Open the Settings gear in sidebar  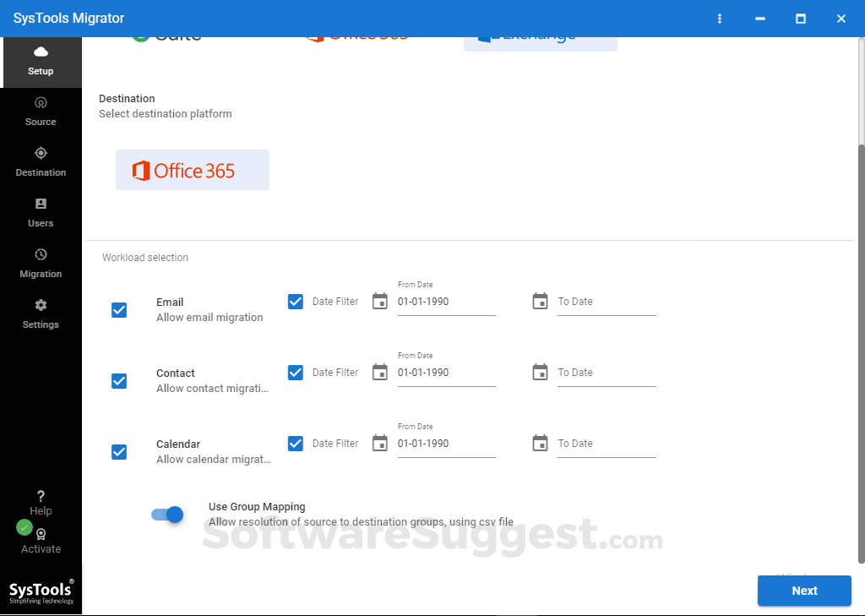(41, 313)
